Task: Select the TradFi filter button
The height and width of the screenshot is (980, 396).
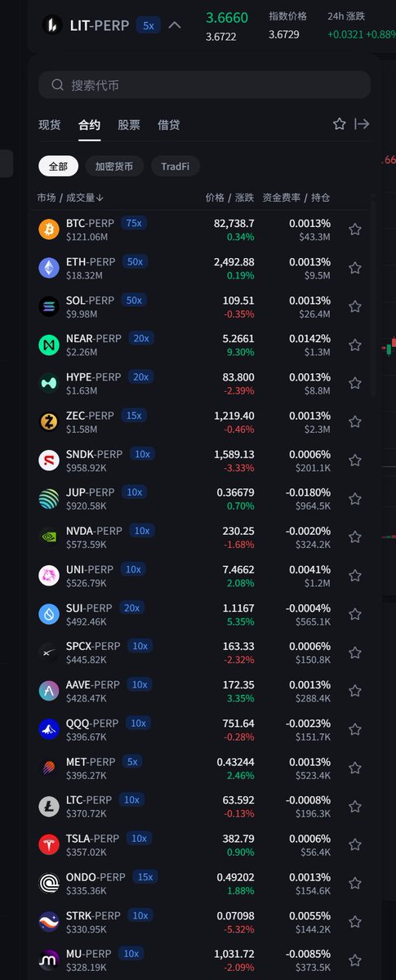Action: (x=175, y=166)
